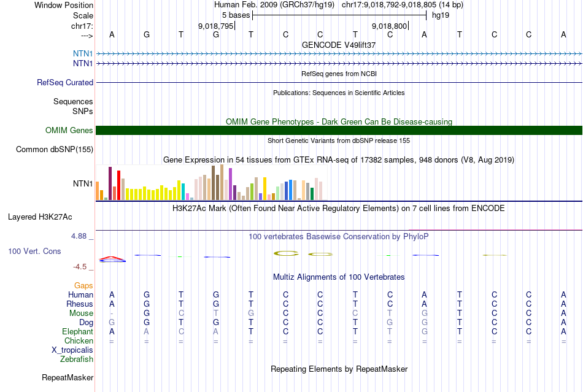The height and width of the screenshot is (392, 583).
Task: Click the dash gap in the Mouse row
Action: (112, 313)
